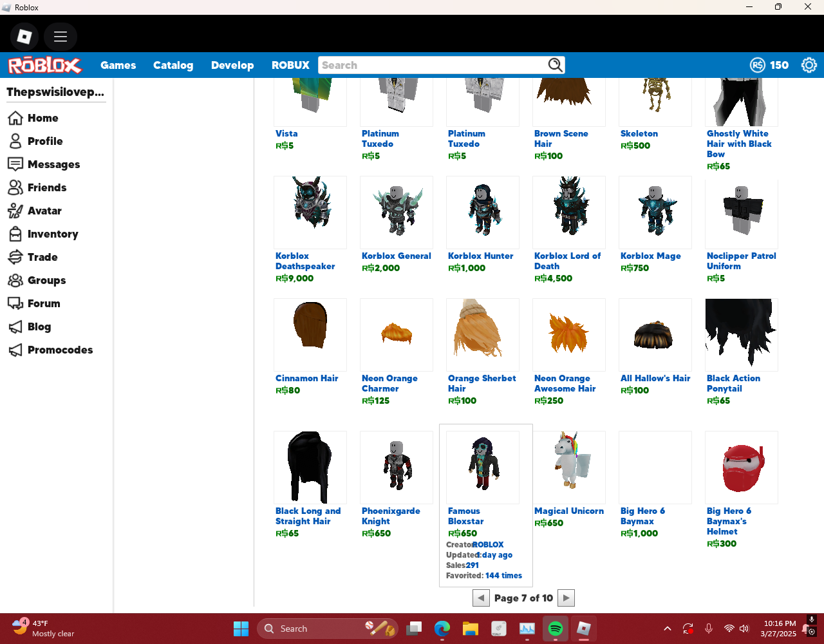Open the Games tab
Image resolution: width=824 pixels, height=644 pixels.
point(118,65)
